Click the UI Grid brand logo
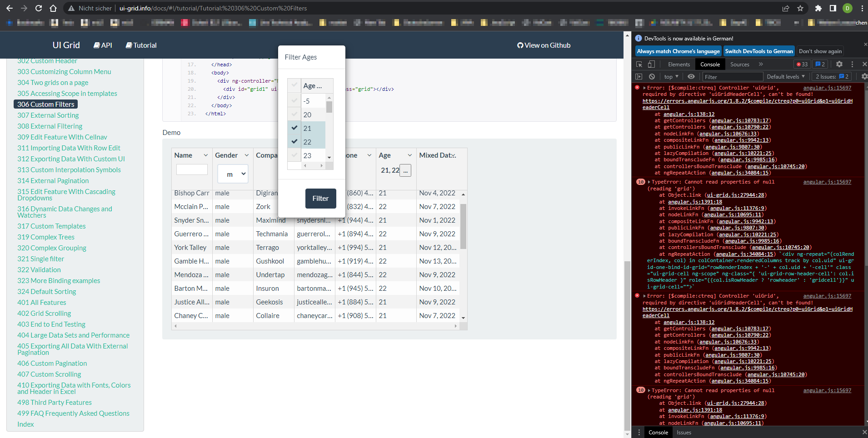The image size is (868, 438). pos(66,45)
